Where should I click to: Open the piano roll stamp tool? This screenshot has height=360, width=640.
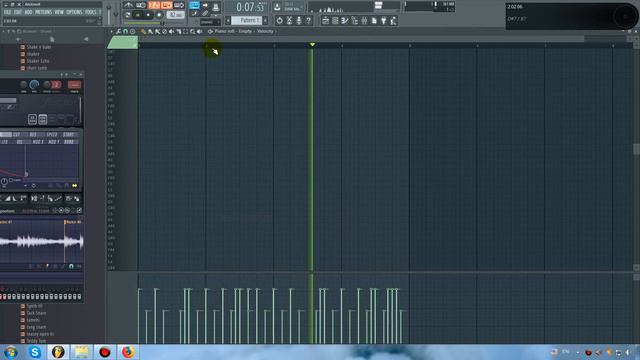point(132,31)
